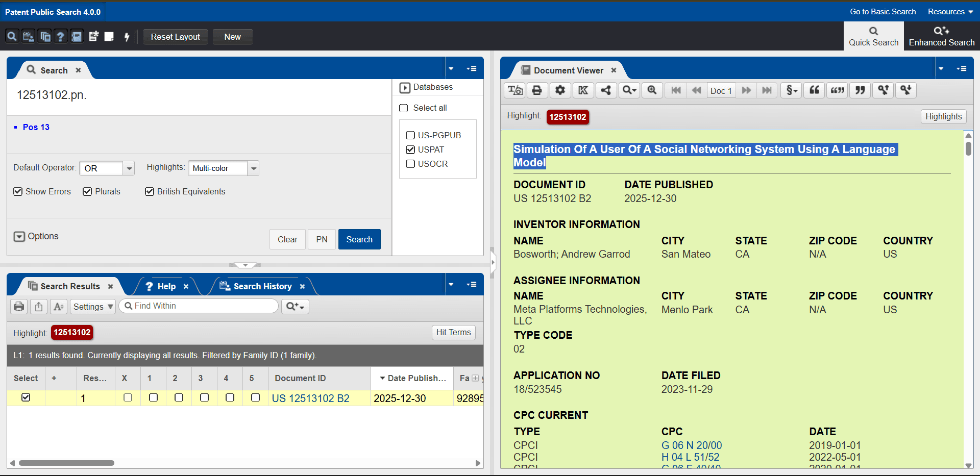
Task: Jump to last document arrow
Action: [x=767, y=90]
